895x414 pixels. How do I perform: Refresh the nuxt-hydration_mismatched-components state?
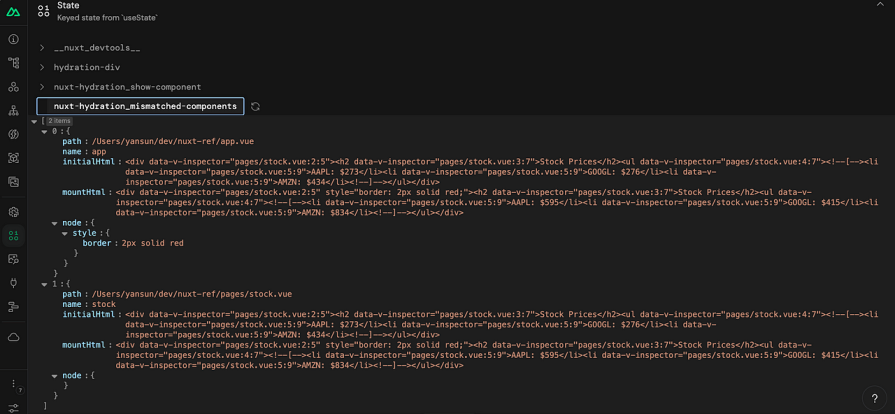coord(255,106)
